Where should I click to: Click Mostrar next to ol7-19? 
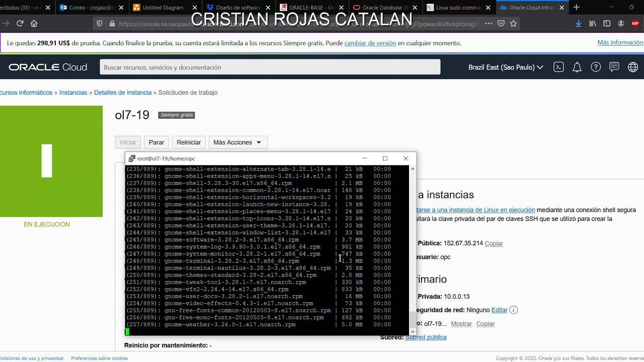tap(461, 324)
